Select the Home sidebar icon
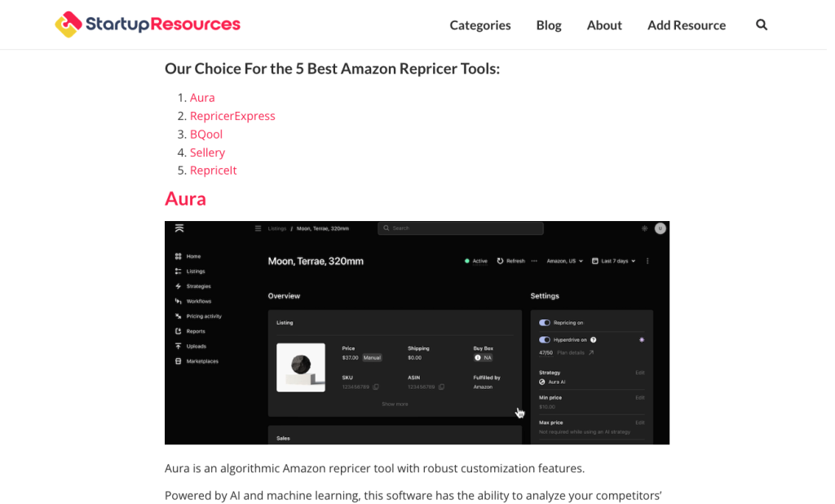835x504 pixels. pyautogui.click(x=178, y=256)
